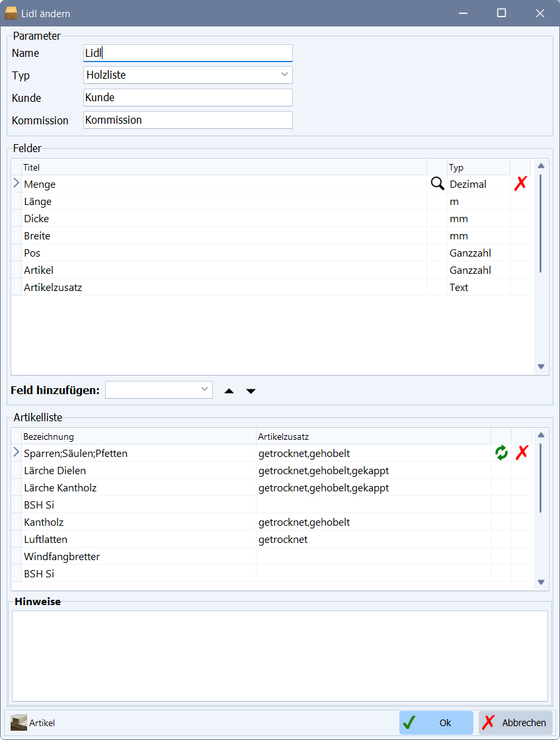Confirm with the Ok button
Screen dimensions: 560x740
coord(436,723)
